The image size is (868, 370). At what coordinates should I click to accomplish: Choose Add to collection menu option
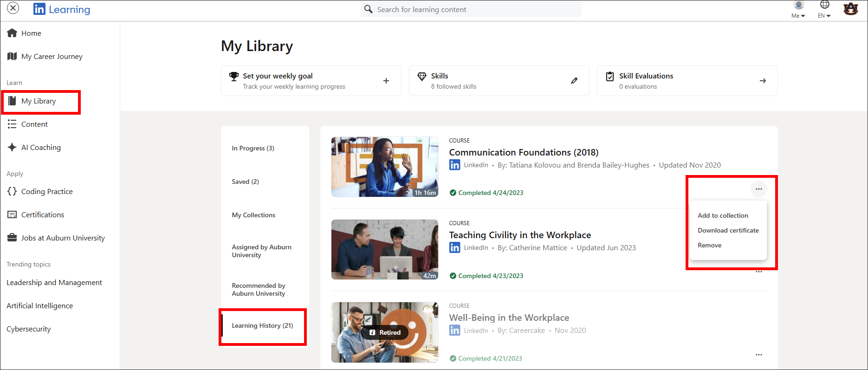(723, 215)
